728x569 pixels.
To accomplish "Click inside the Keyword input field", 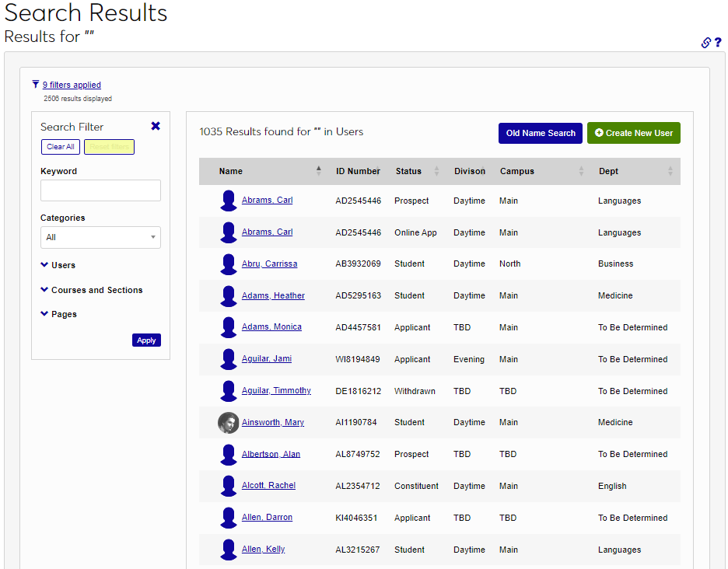I will 100,190.
